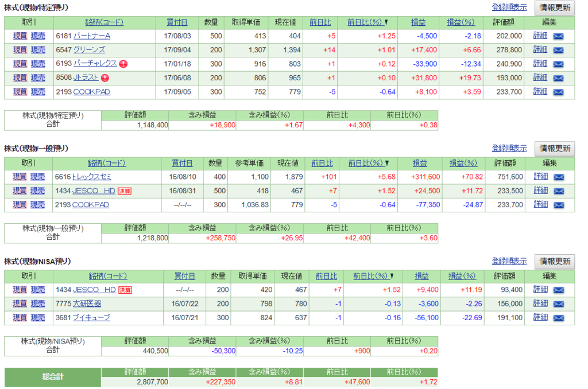Sort NISA預り table by 買付日 header
588x389 pixels.
pyautogui.click(x=184, y=276)
